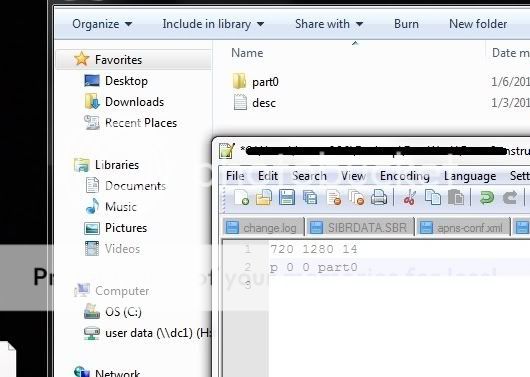Select Downloads label in Favorites list

coord(135,102)
